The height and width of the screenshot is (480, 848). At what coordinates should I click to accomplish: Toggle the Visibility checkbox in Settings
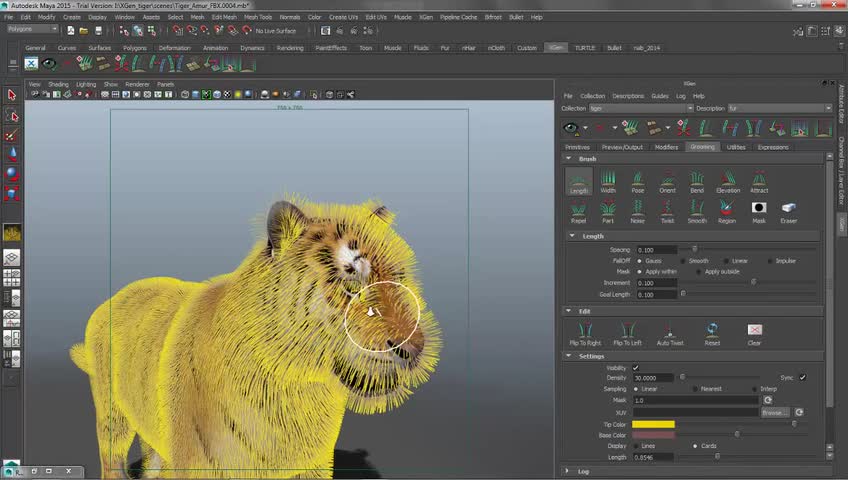635,368
